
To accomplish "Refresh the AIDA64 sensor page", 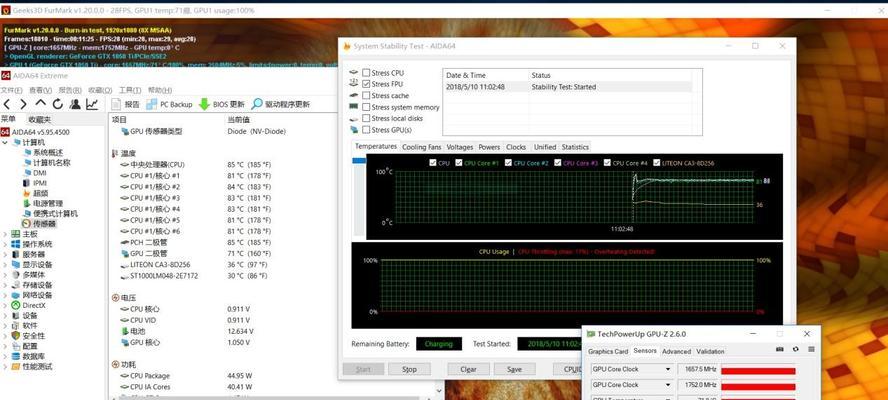I will tap(57, 104).
